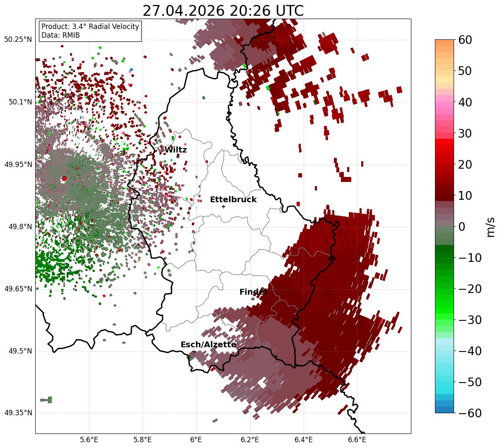Click the red radar location dot
Image resolution: width=500 pixels, height=448 pixels.
pyautogui.click(x=64, y=179)
